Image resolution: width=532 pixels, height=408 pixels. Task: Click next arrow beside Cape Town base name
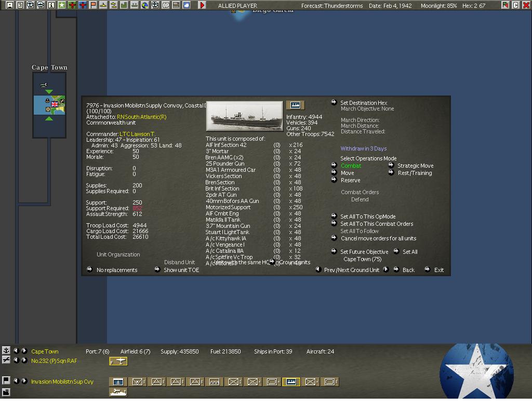[24, 351]
